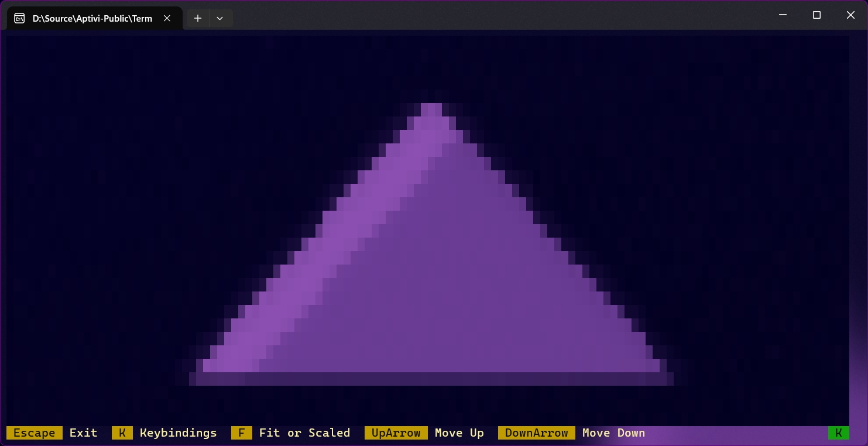The height and width of the screenshot is (446, 868).
Task: Click the Keybindings label
Action: (179, 433)
